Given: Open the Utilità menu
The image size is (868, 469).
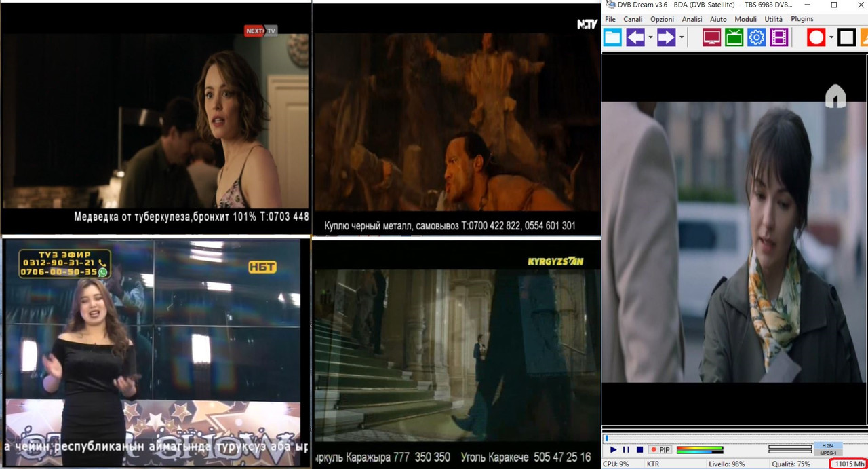Looking at the screenshot, I should 773,19.
